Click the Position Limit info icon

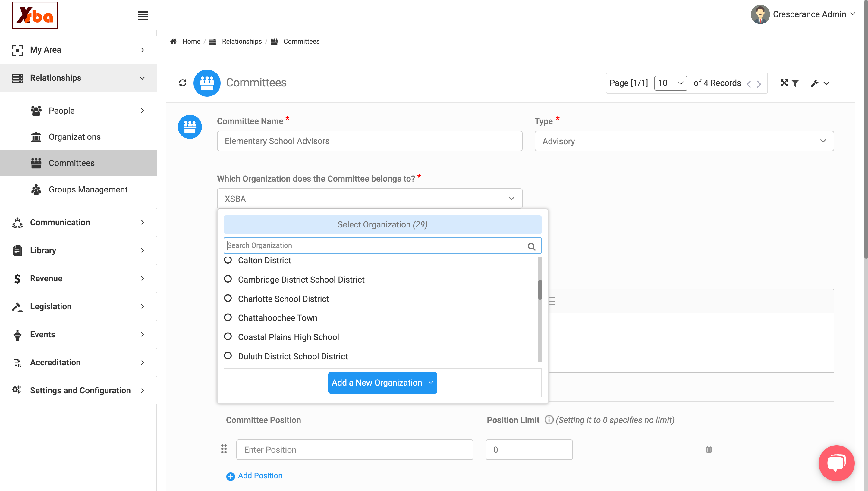pyautogui.click(x=549, y=420)
